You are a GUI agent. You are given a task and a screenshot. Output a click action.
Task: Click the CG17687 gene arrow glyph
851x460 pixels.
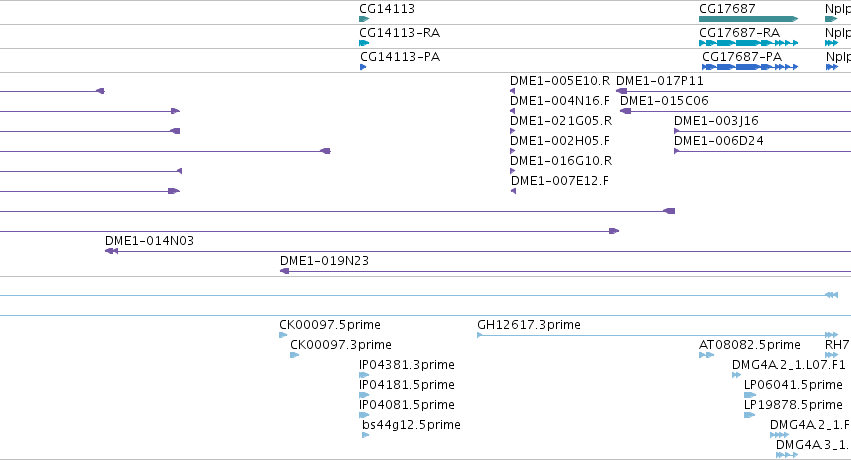click(748, 19)
